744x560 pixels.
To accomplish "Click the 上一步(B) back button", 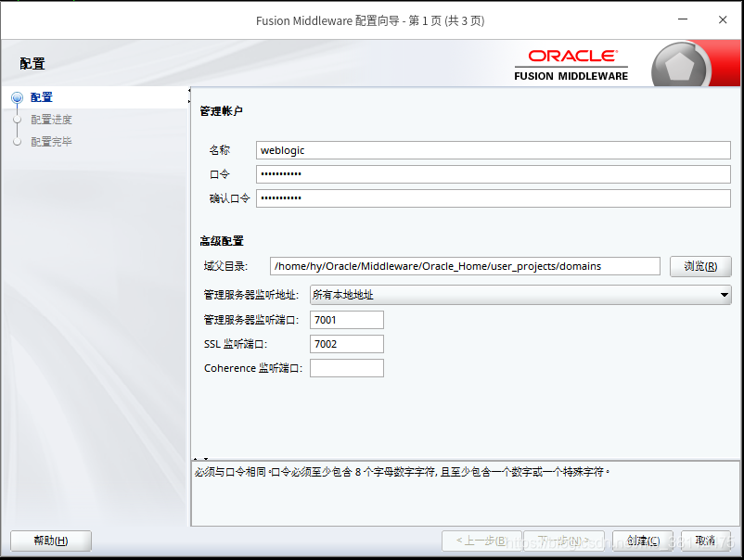I will [481, 541].
